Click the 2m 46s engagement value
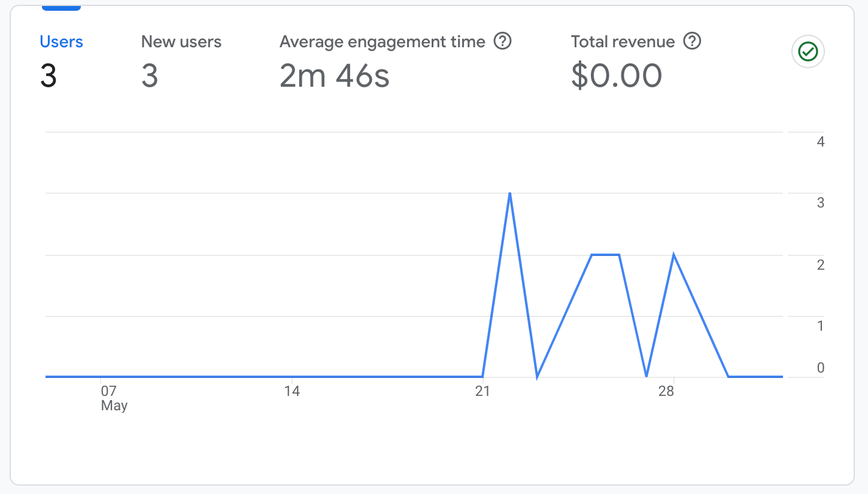This screenshot has height=494, width=868. coord(335,76)
